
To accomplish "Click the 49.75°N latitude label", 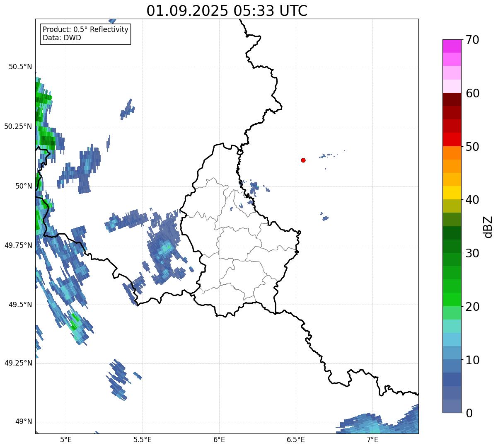I will pos(18,245).
